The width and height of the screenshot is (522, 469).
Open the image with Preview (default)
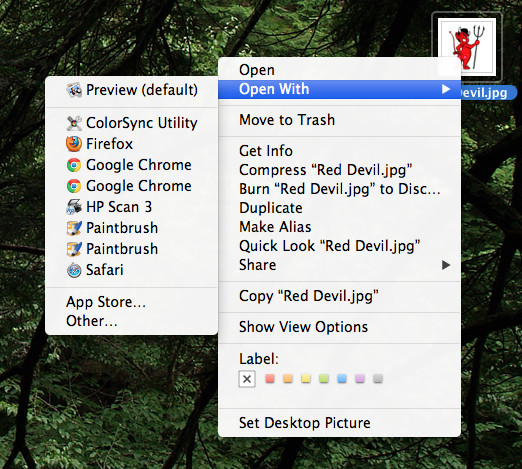coord(132,90)
